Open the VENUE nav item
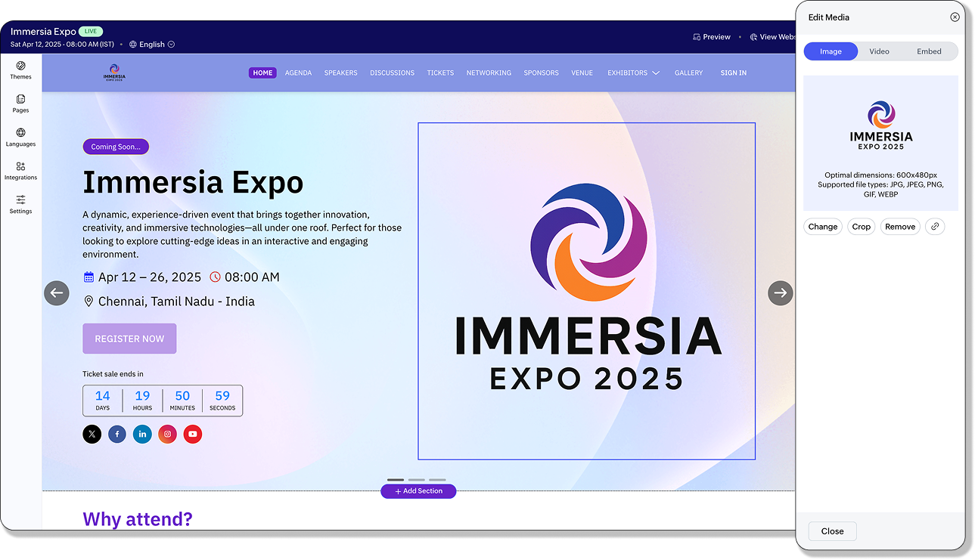The width and height of the screenshot is (975, 560). click(582, 73)
